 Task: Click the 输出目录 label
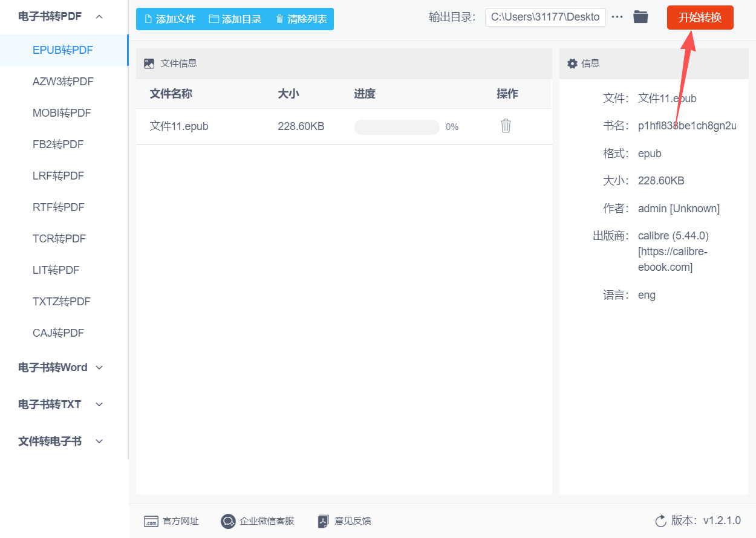(452, 17)
